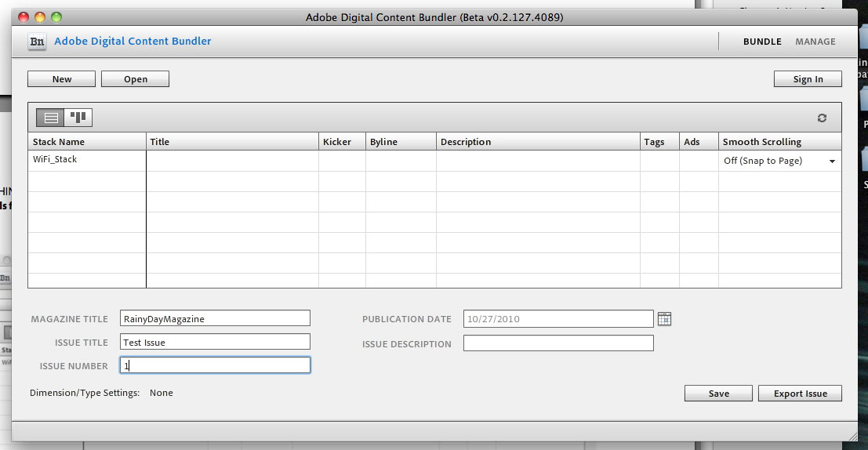Click Export Issue button
The width and height of the screenshot is (868, 450).
[x=800, y=394]
